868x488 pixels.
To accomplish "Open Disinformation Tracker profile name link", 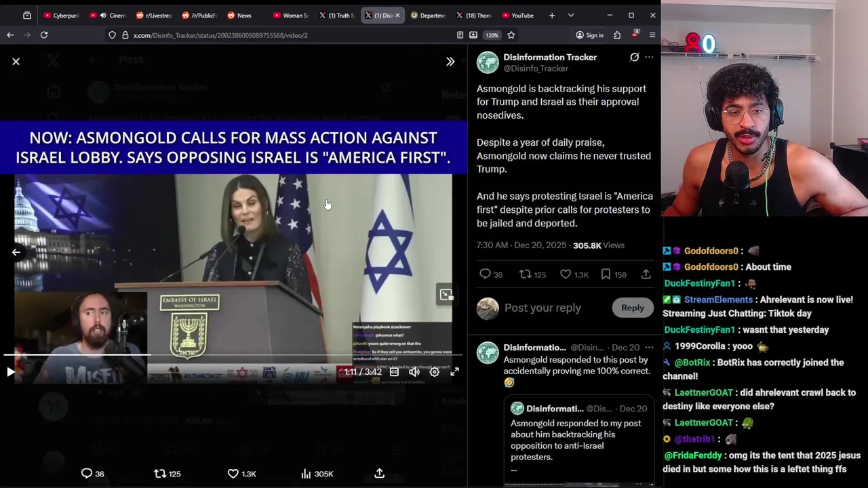I will (x=550, y=57).
